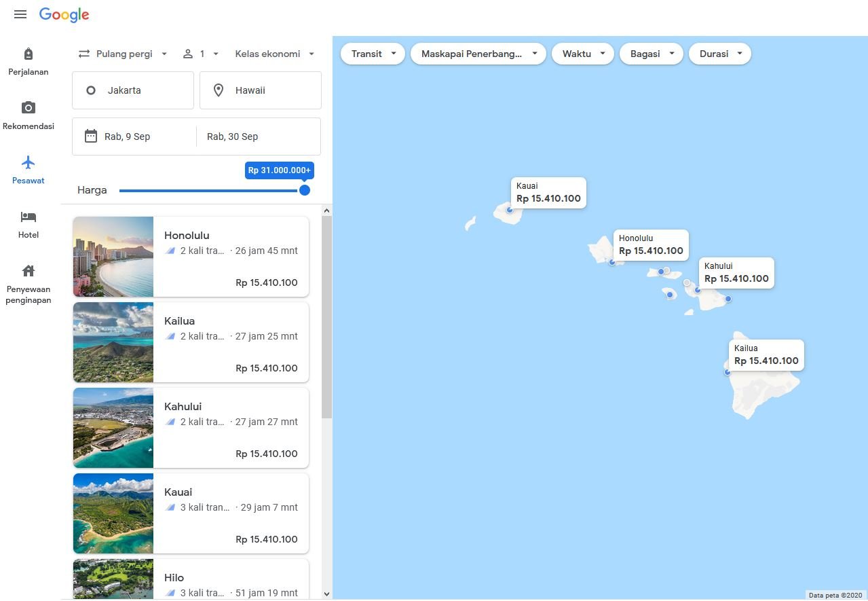Click the calendar icon in date field

point(91,136)
